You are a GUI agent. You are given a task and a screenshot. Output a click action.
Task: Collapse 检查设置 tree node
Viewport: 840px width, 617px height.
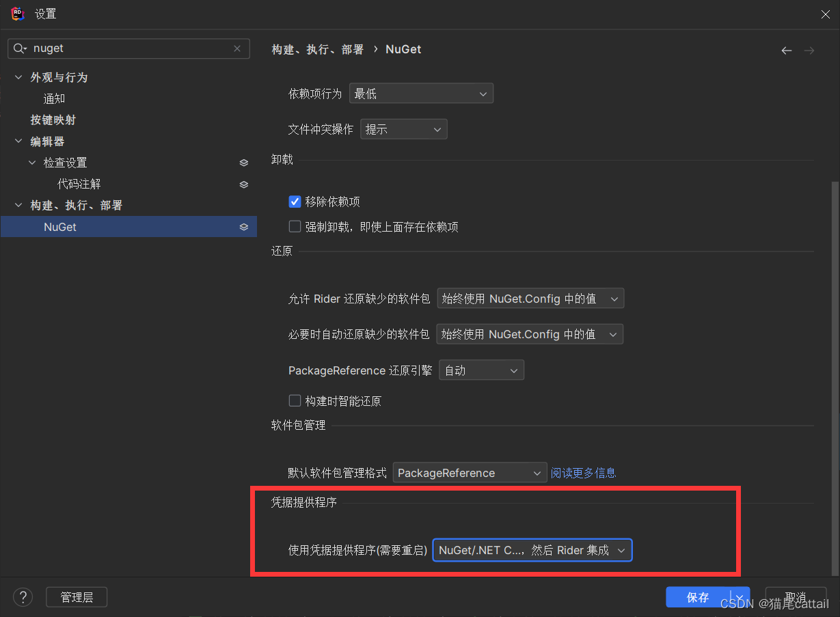pyautogui.click(x=32, y=163)
